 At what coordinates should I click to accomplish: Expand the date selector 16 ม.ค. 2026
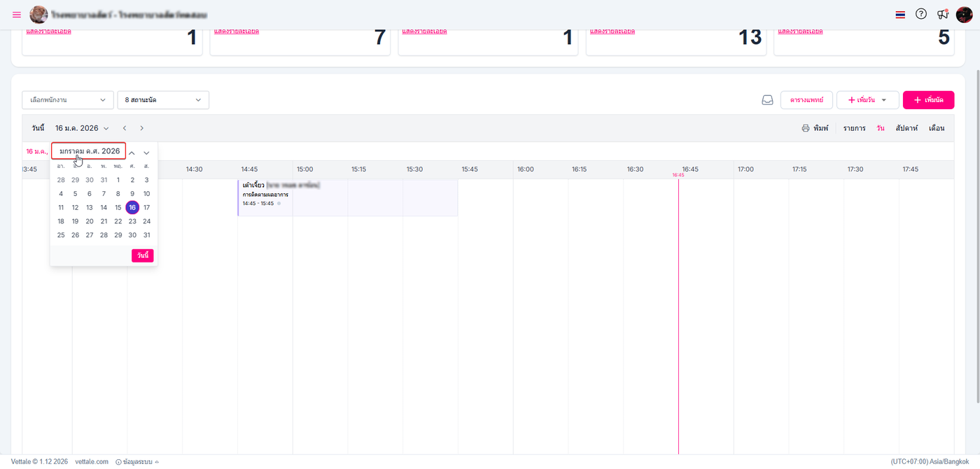(83, 128)
